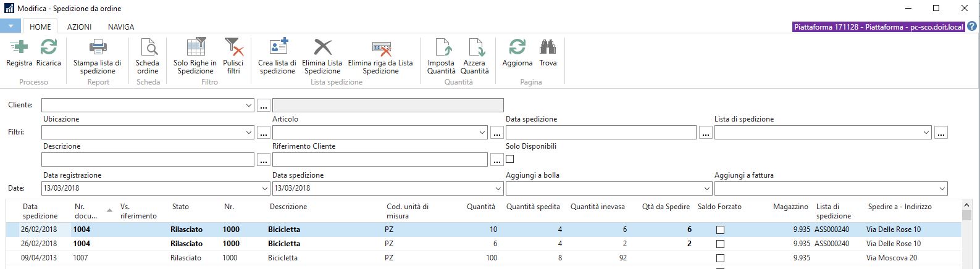This screenshot has height=269, width=980.
Task: Toggle the Solo Disponibili checkbox
Action: point(510,159)
